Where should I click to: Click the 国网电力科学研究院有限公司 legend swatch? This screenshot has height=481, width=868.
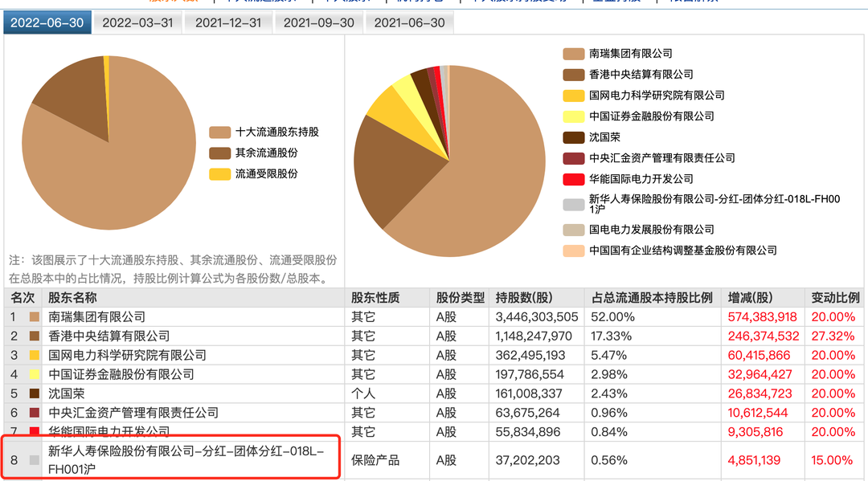point(574,96)
